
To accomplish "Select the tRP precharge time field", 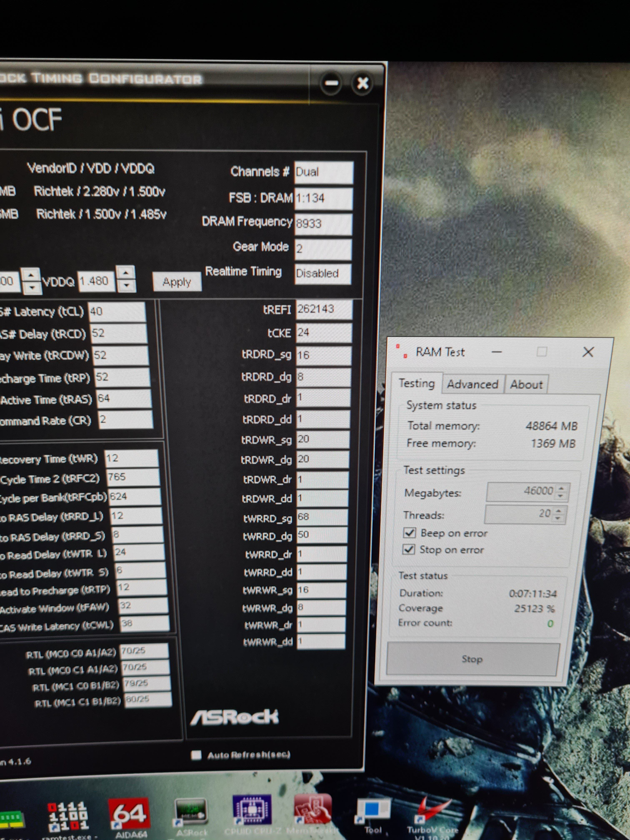I will point(122,377).
